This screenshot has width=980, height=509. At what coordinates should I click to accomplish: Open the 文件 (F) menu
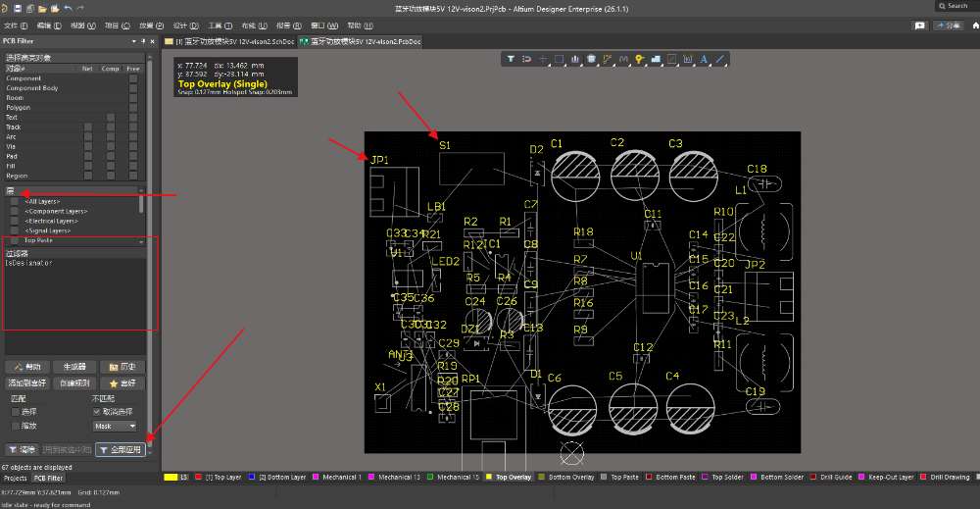click(16, 25)
